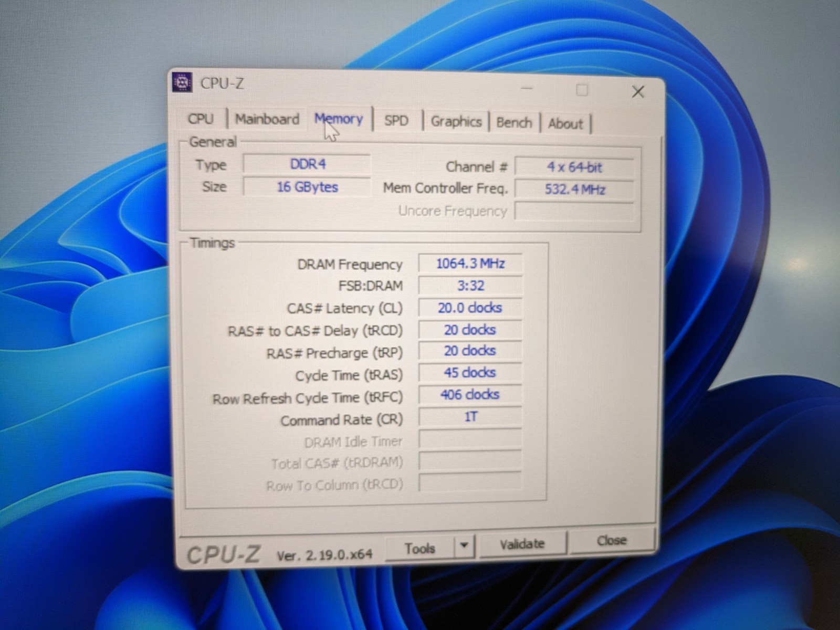Click the tRP 20 clocks value

pyautogui.click(x=470, y=351)
